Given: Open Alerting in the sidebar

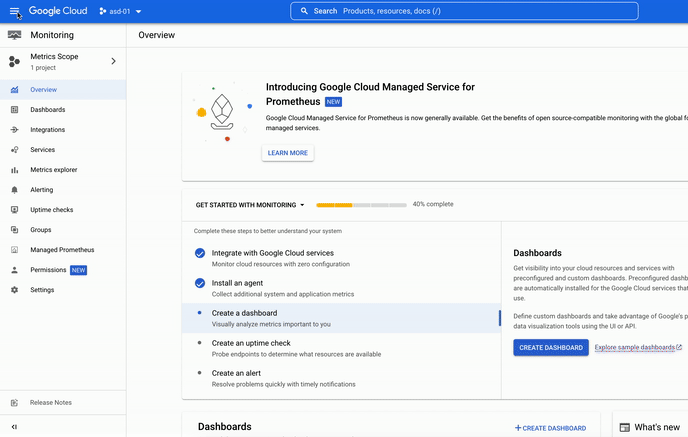Looking at the screenshot, I should (x=63, y=190).
